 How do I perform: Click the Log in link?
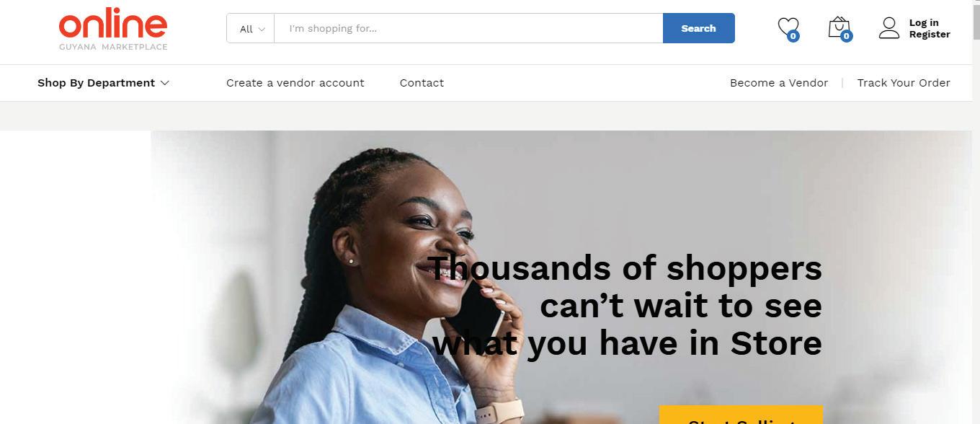point(924,22)
